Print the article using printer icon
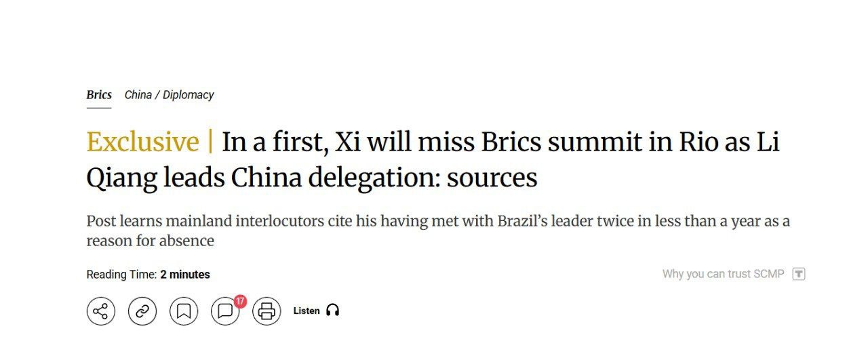Image resolution: width=868 pixels, height=337 pixels. click(x=267, y=311)
